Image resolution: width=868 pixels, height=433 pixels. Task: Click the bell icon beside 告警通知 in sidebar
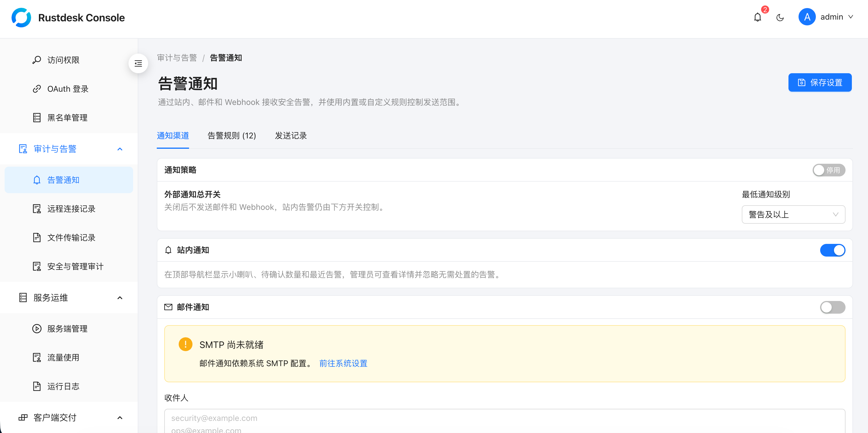tap(37, 180)
